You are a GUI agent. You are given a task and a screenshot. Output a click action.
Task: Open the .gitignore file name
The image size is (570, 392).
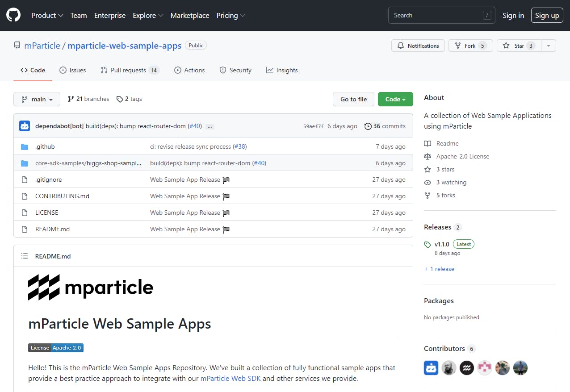(48, 179)
